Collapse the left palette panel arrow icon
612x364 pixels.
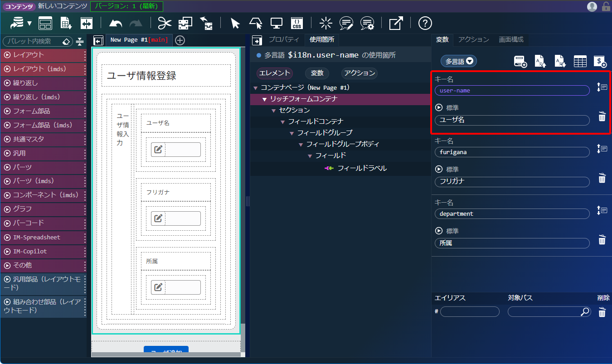tap(98, 41)
